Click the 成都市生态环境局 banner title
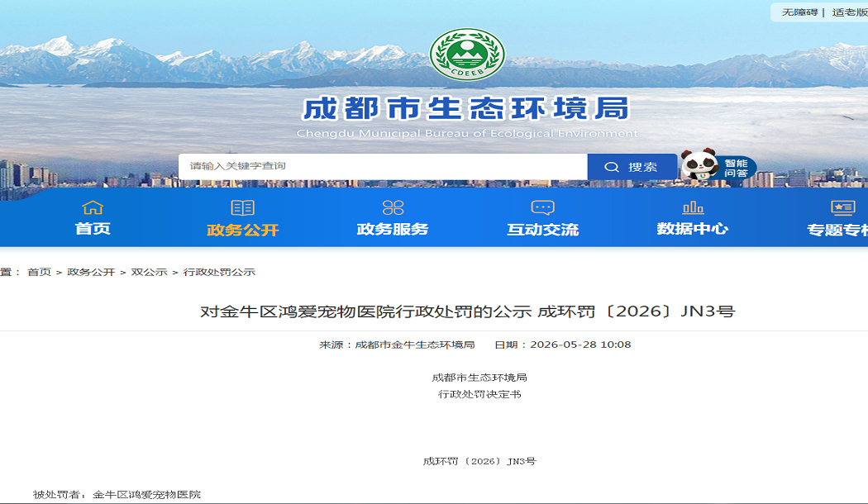868x504 pixels. 466,108
